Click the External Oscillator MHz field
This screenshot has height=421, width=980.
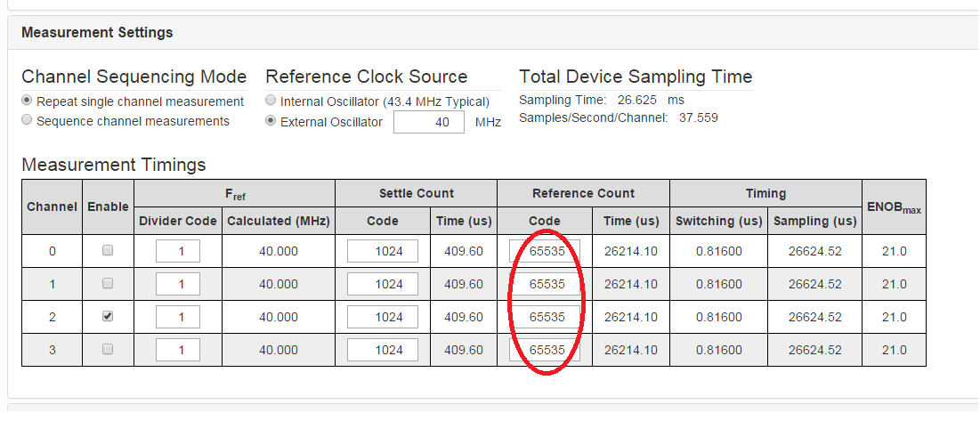click(x=429, y=122)
